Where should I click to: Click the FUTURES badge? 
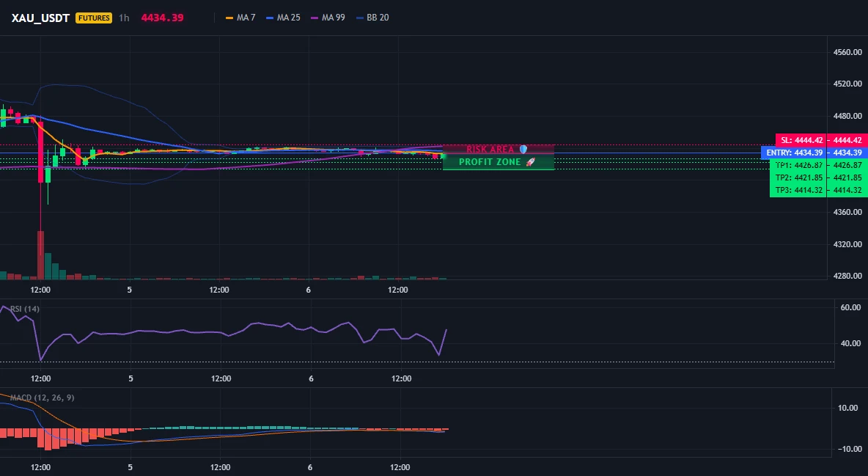coord(94,18)
